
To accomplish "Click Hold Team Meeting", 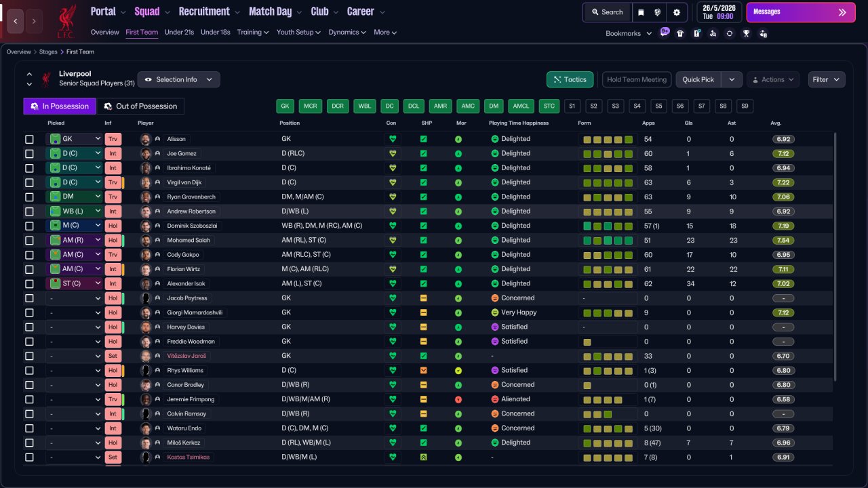I will pos(637,79).
